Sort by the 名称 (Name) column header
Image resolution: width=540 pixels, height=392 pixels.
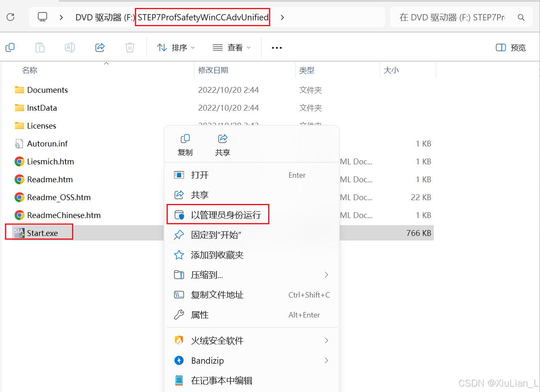point(30,70)
